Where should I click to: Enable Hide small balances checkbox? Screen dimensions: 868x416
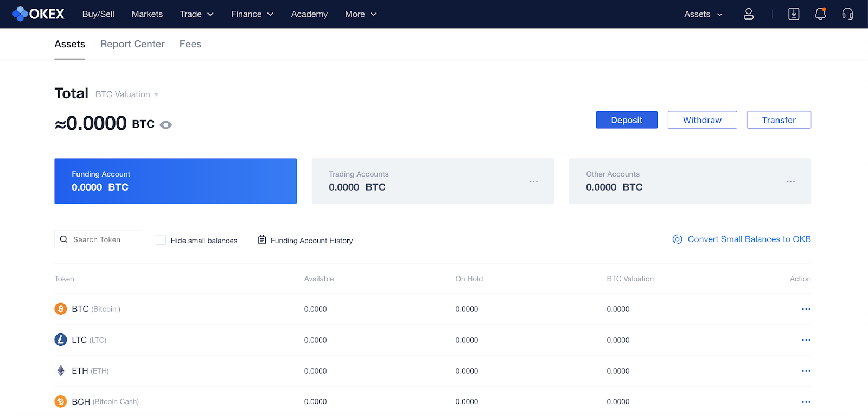(161, 240)
